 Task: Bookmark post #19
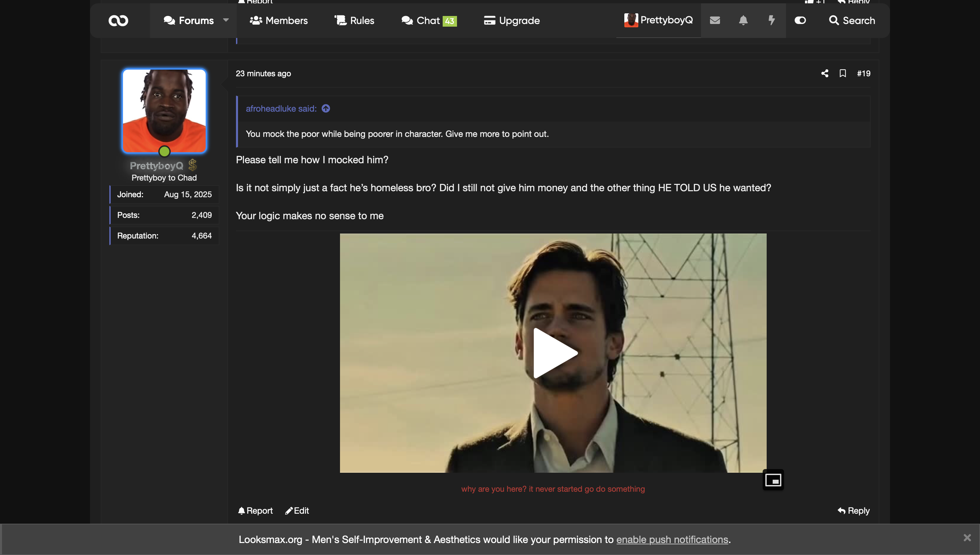tap(843, 74)
